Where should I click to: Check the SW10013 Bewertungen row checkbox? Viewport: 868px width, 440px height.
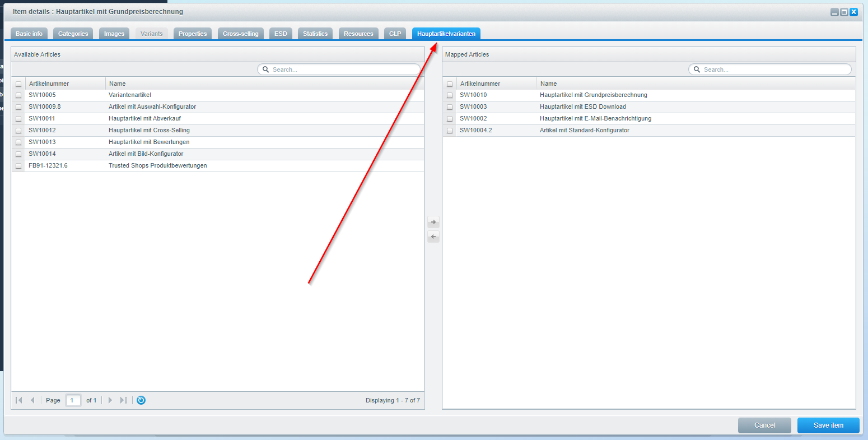pos(18,142)
